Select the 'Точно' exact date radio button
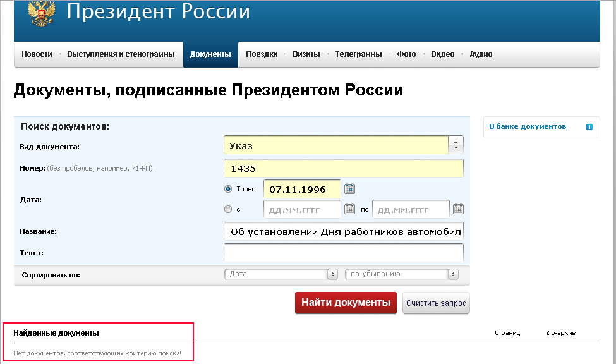The image size is (616, 364). tap(228, 189)
